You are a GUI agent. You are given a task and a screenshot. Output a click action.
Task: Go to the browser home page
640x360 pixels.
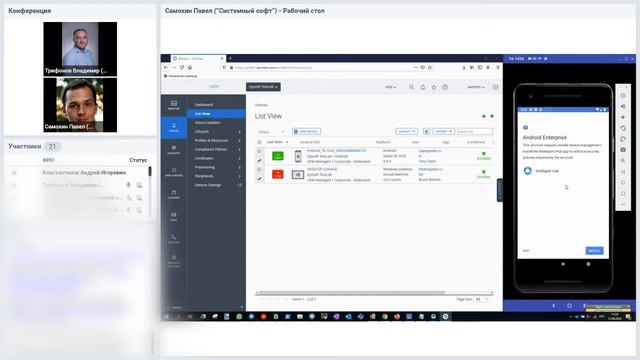click(x=190, y=67)
